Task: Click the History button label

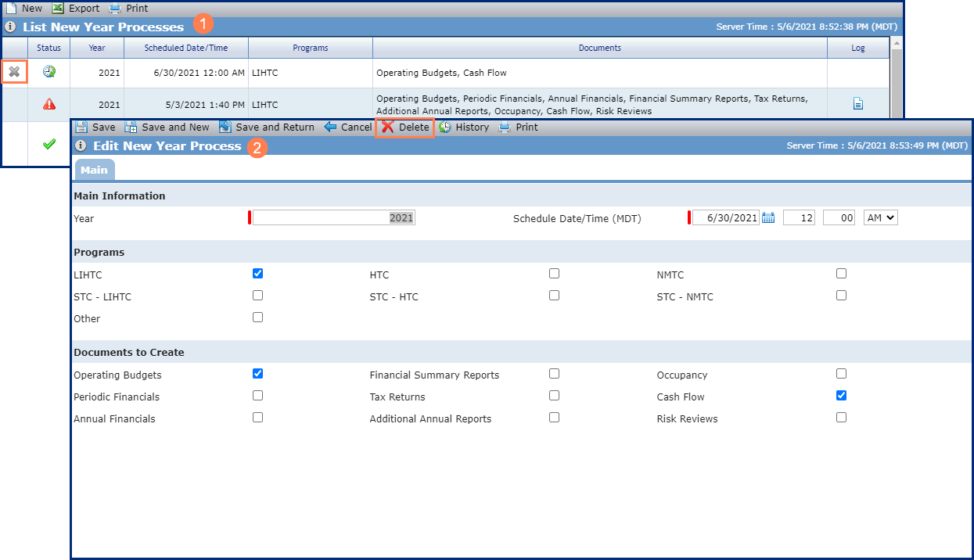Action: coord(472,127)
